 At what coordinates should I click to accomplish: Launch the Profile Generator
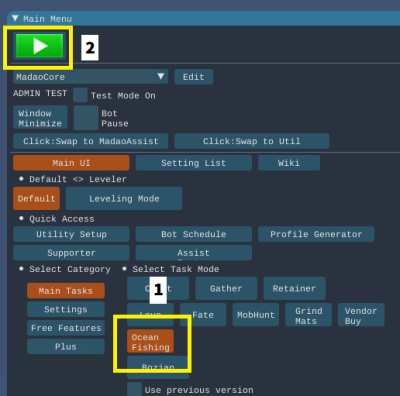click(316, 234)
